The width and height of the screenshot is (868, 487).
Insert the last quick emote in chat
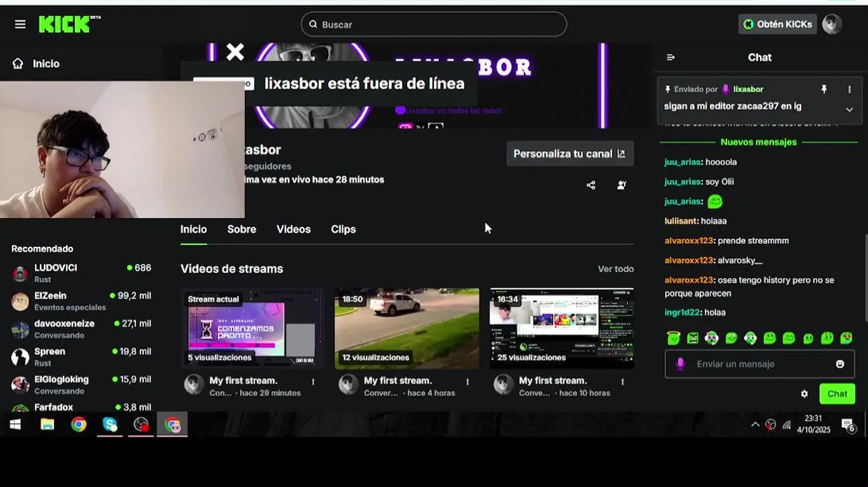tap(846, 338)
